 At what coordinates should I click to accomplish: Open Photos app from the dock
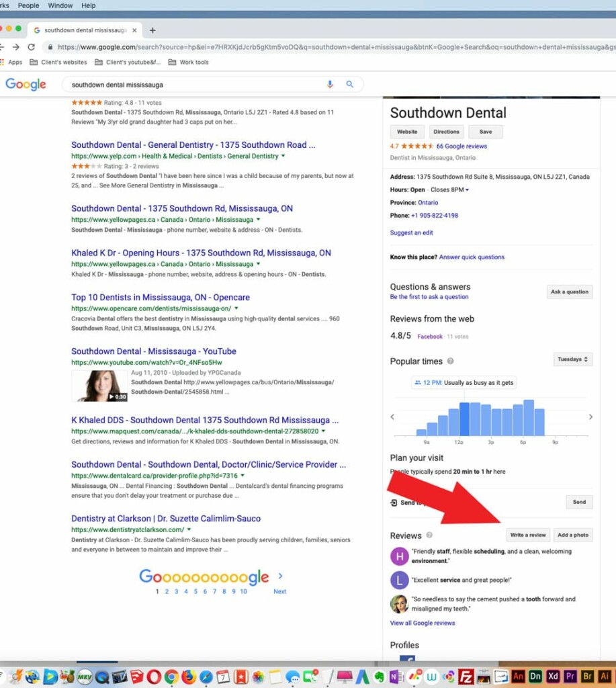[x=258, y=677]
